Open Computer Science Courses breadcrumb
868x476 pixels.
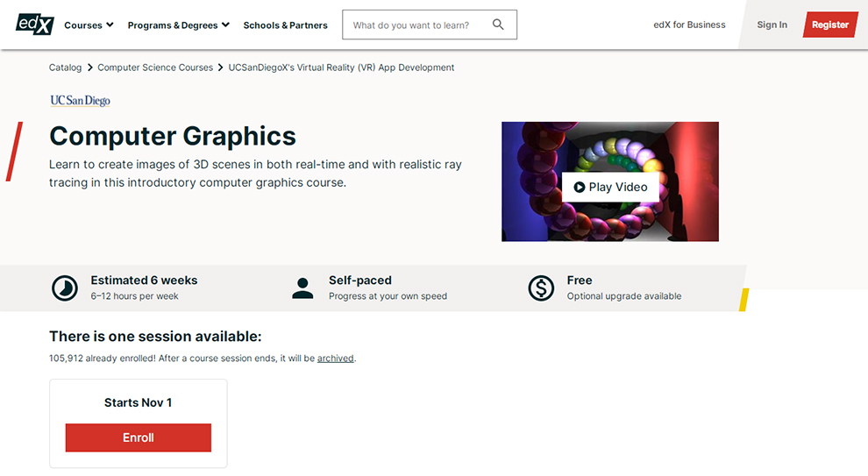(155, 67)
